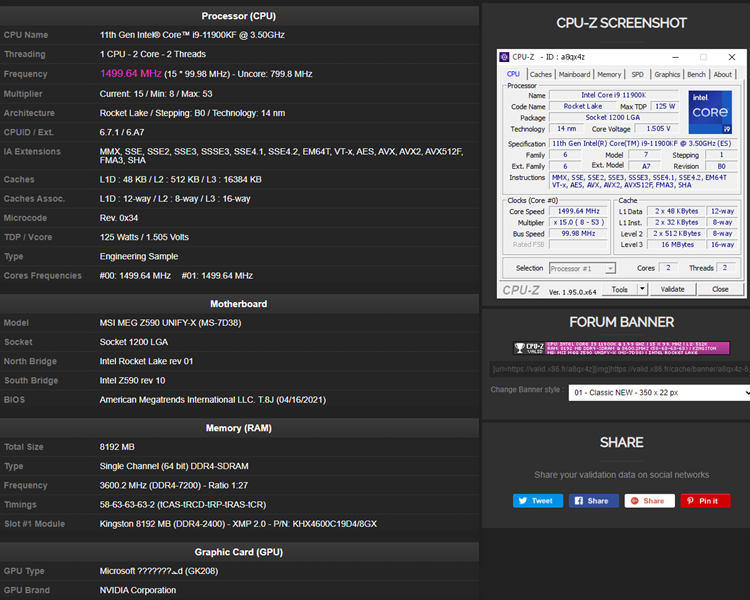The width and height of the screenshot is (750, 600).
Task: Click the multiplier value 'Current: 15 / Min: 8 / Max: 53'
Action: point(156,94)
